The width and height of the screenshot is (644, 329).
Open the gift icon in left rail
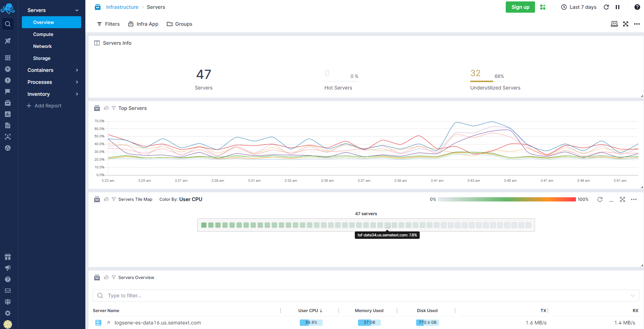tap(8, 257)
